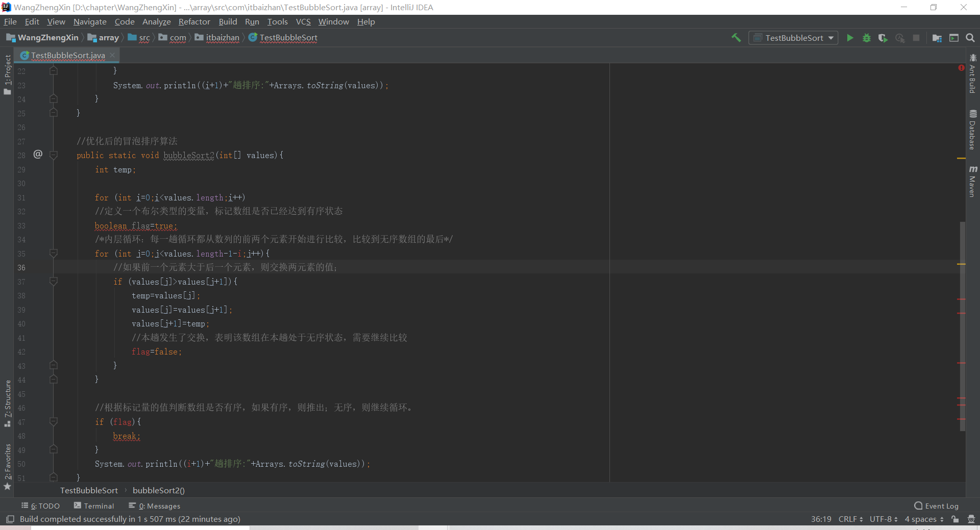The height and width of the screenshot is (530, 980).
Task: Build the project with the hammer icon
Action: click(x=736, y=38)
